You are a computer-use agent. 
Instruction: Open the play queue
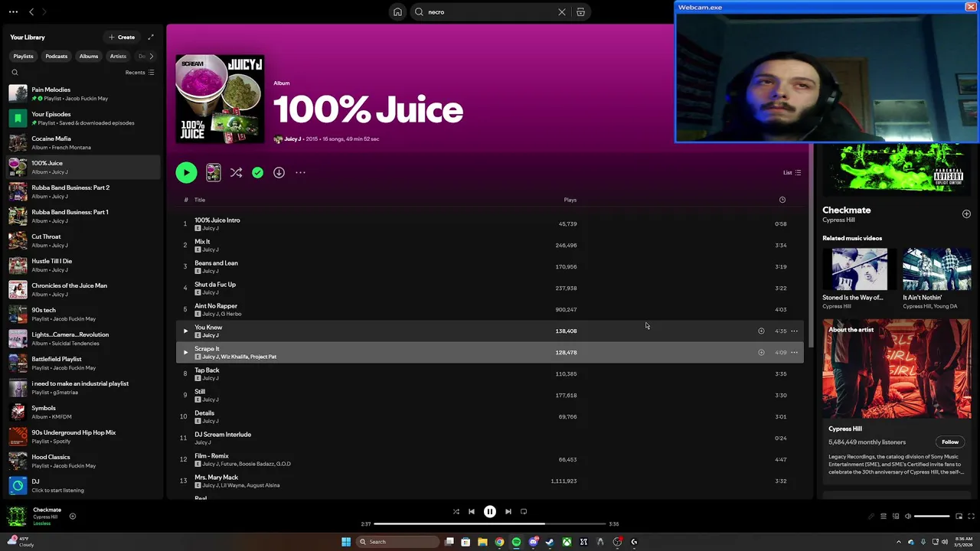pyautogui.click(x=884, y=517)
